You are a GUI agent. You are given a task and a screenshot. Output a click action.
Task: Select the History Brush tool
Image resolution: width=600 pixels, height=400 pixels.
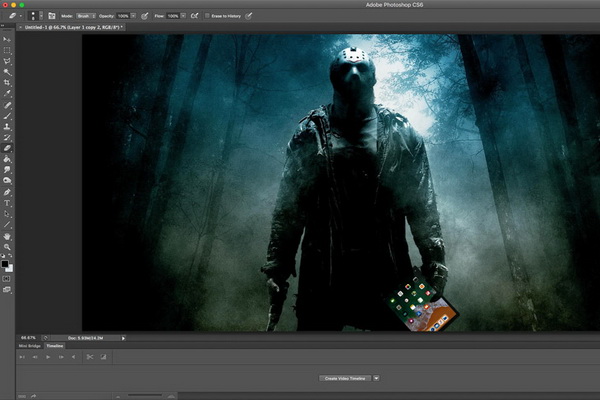click(7, 137)
